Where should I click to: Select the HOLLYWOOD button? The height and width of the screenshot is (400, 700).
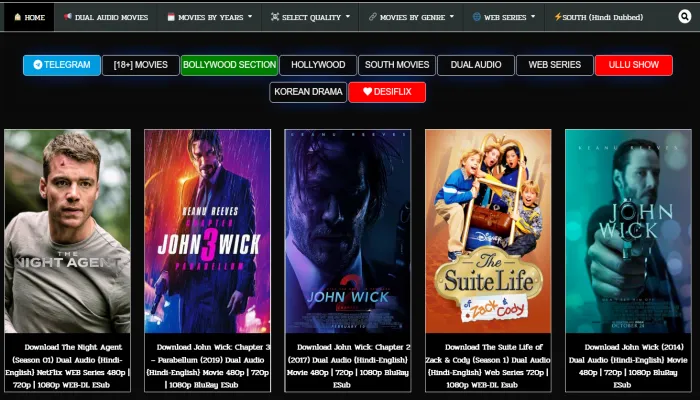point(318,65)
